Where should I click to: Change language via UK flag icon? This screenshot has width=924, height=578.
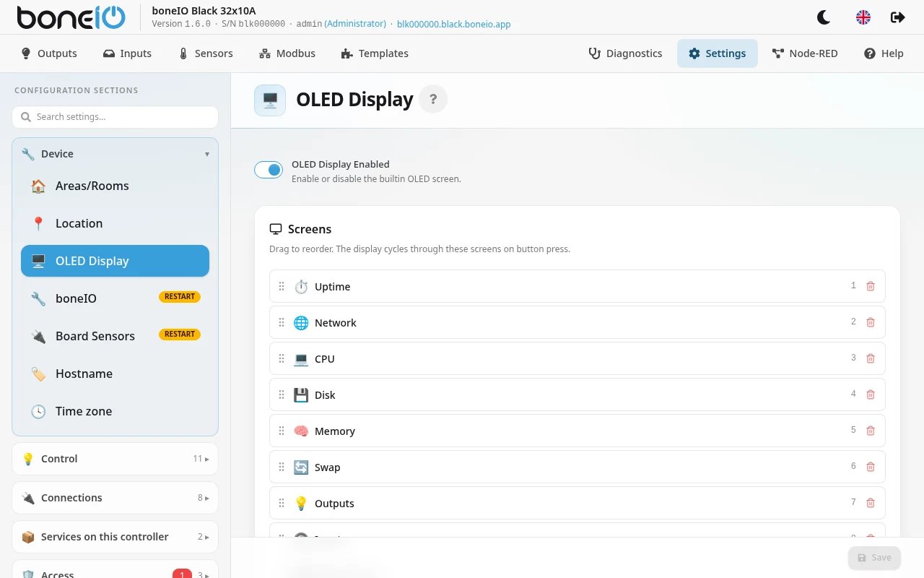click(863, 17)
